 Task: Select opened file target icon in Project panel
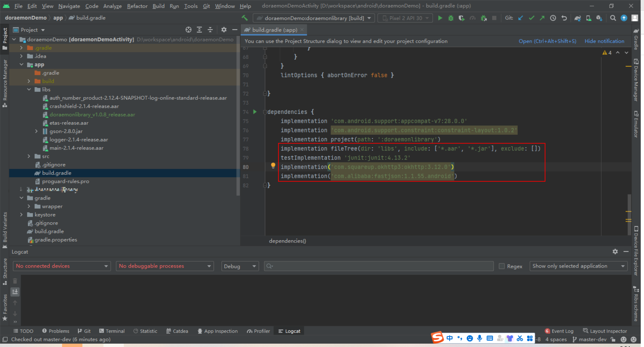(189, 30)
